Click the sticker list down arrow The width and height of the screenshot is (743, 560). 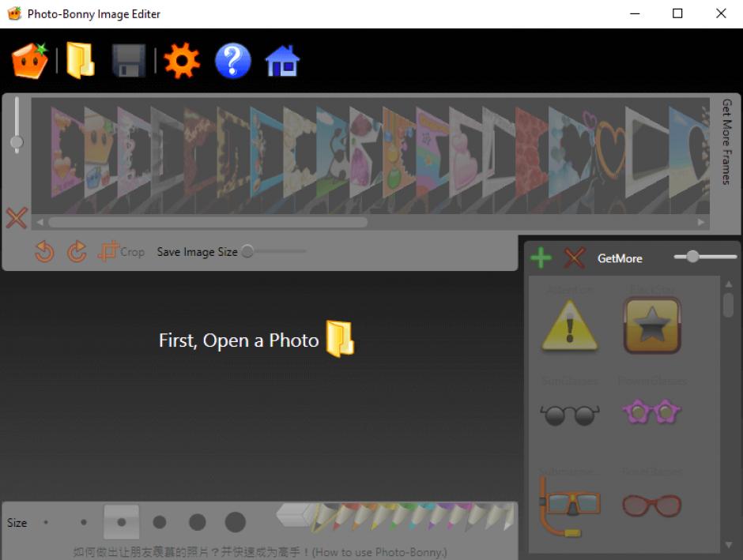728,545
